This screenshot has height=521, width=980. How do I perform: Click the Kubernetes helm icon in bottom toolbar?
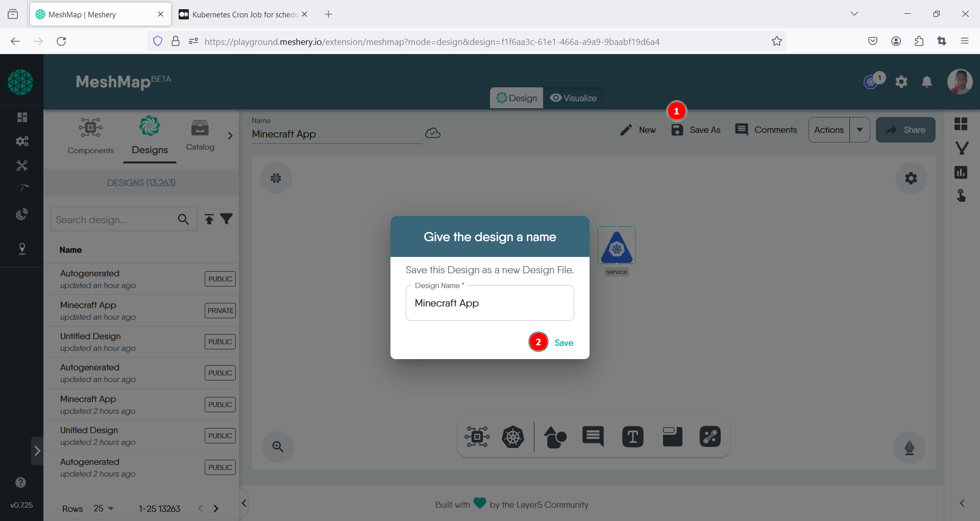512,437
